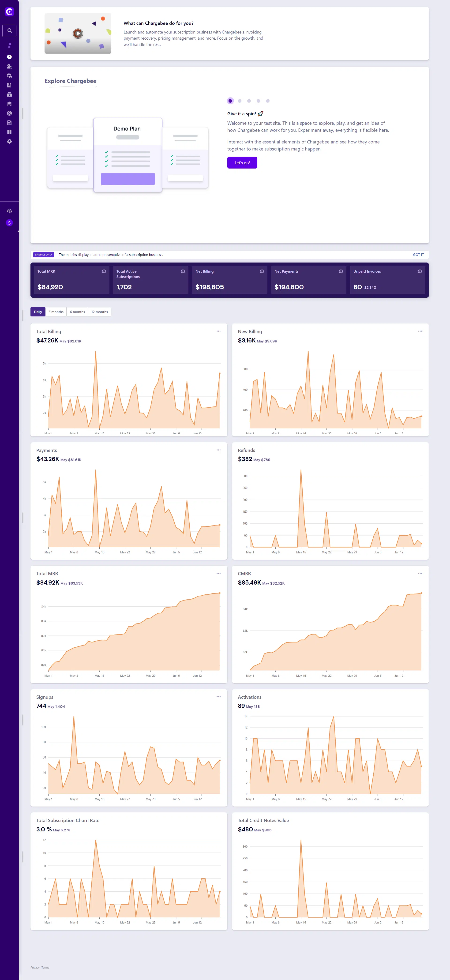
Task: Open the more options menu on Total MRR chart
Action: pyautogui.click(x=218, y=573)
